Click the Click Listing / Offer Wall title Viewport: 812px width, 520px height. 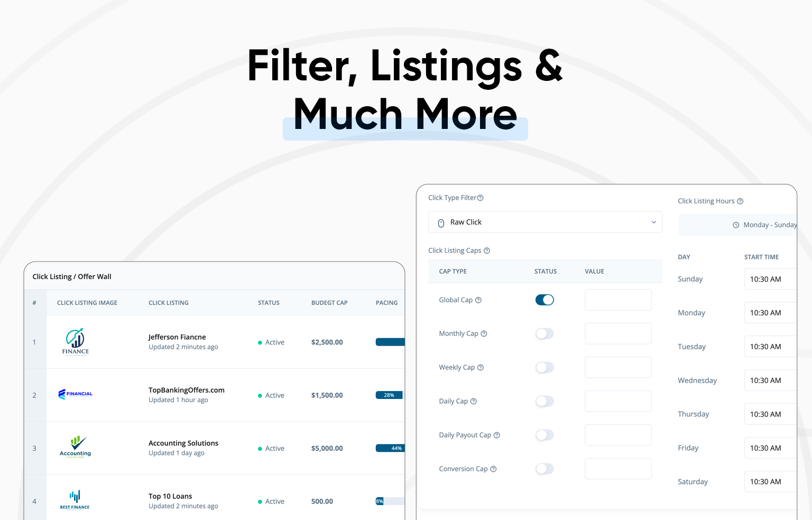[72, 276]
